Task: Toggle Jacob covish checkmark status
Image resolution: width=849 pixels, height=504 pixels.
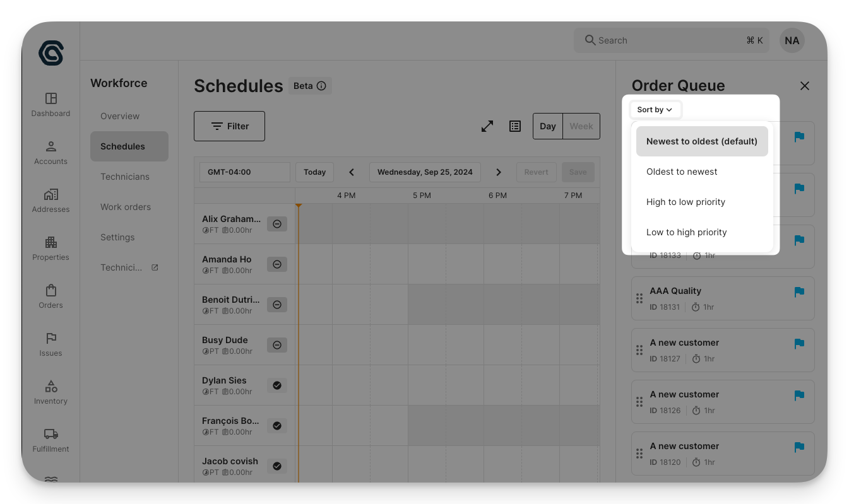Action: (x=277, y=466)
